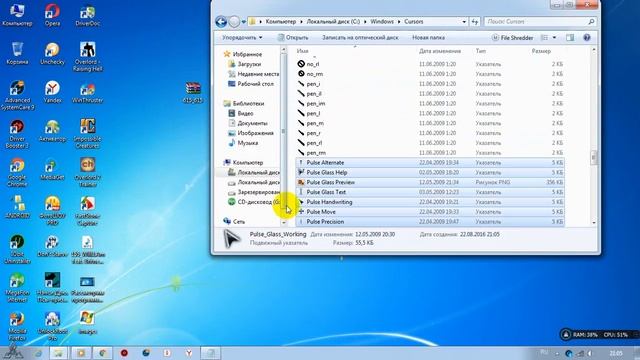Screen dimensions: 640x360
Task: Open Explorer help question-mark icon
Action: tap(587, 38)
